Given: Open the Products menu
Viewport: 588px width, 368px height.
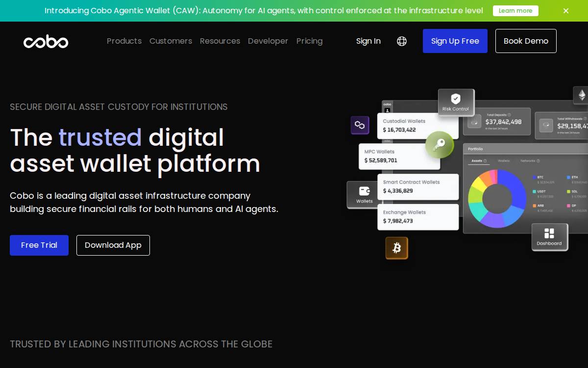Looking at the screenshot, I should [x=124, y=41].
